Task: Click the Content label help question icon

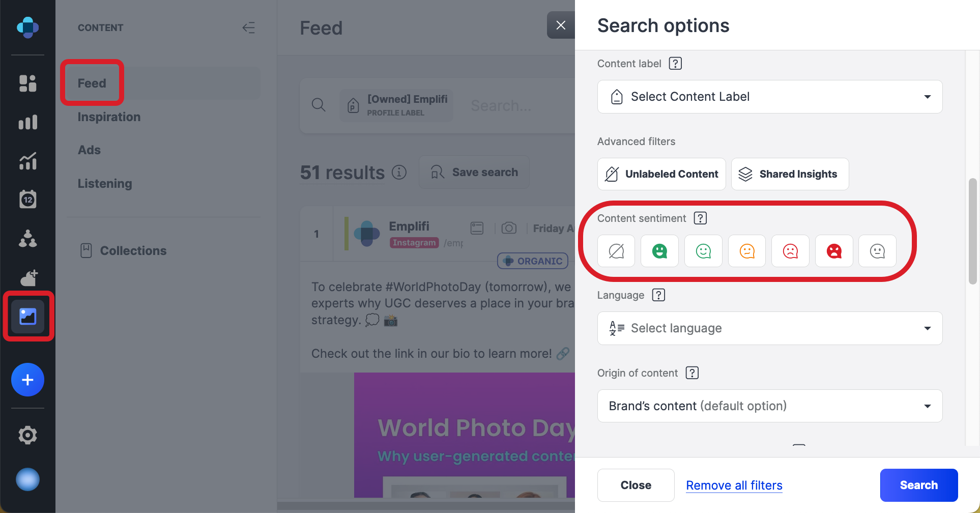Action: point(675,64)
